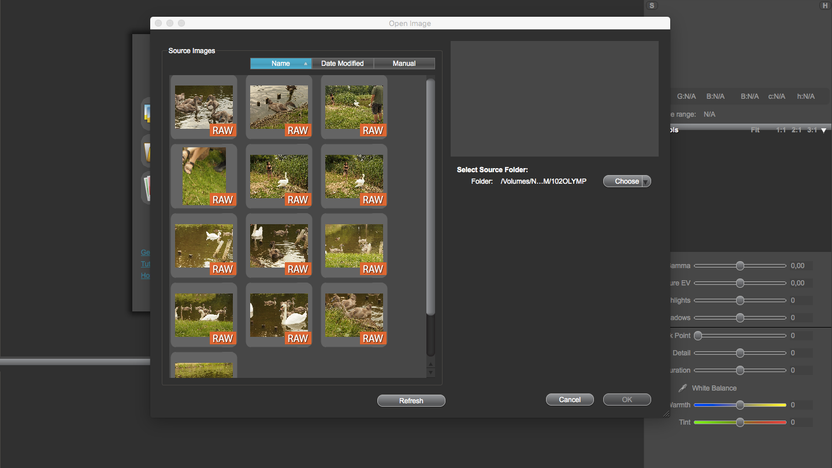
Task: Open the zoom dropdown arrow next to 3:1
Action: (x=824, y=131)
